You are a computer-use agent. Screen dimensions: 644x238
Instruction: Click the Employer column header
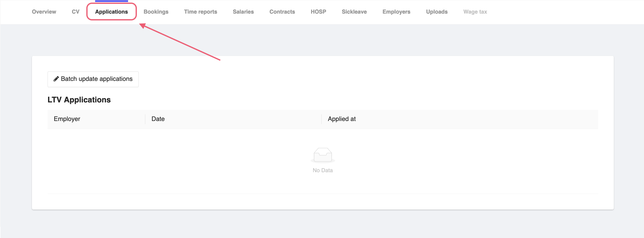[x=67, y=119]
